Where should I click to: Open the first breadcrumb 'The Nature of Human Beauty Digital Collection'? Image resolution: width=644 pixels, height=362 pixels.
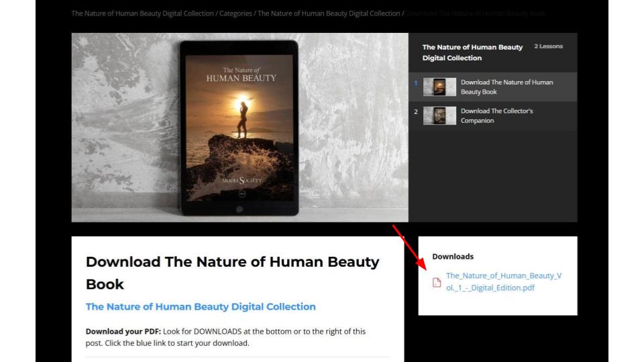tap(142, 13)
